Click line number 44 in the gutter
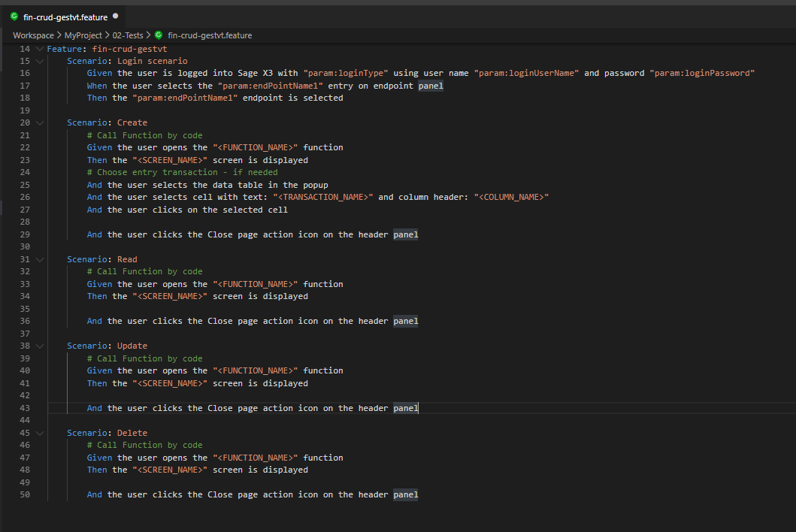The width and height of the screenshot is (796, 532). click(x=25, y=420)
